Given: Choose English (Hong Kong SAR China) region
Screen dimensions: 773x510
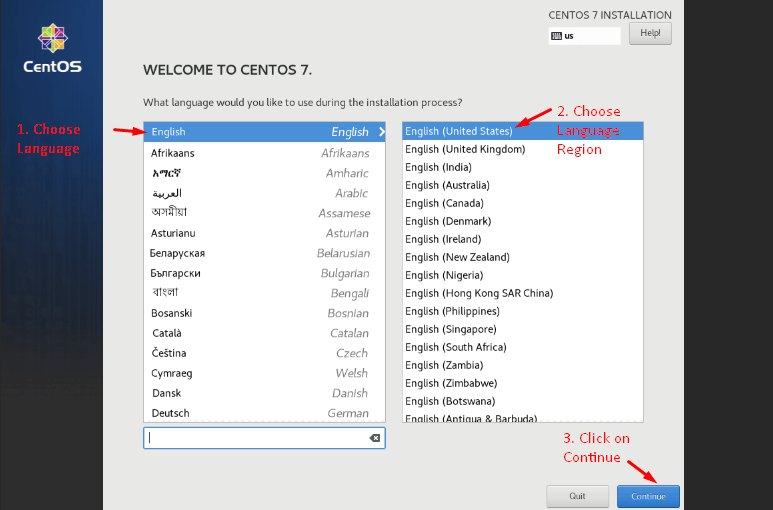Looking at the screenshot, I should tap(523, 293).
